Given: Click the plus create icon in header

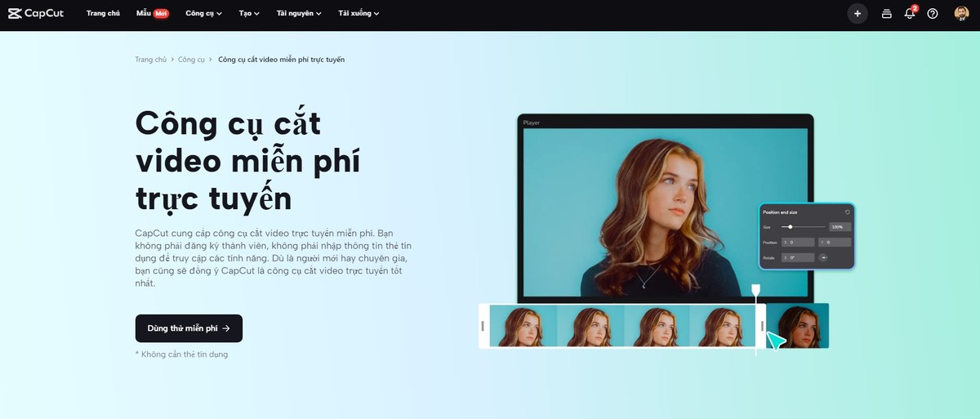Looking at the screenshot, I should 857,14.
